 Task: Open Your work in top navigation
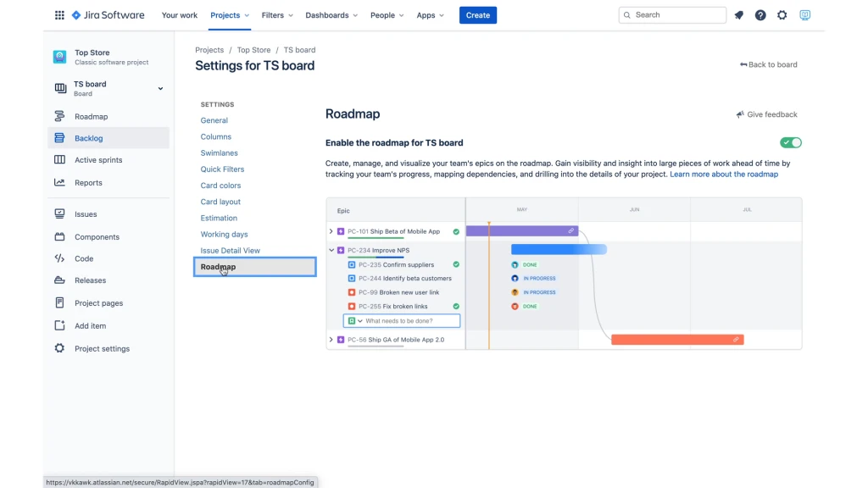pyautogui.click(x=180, y=15)
